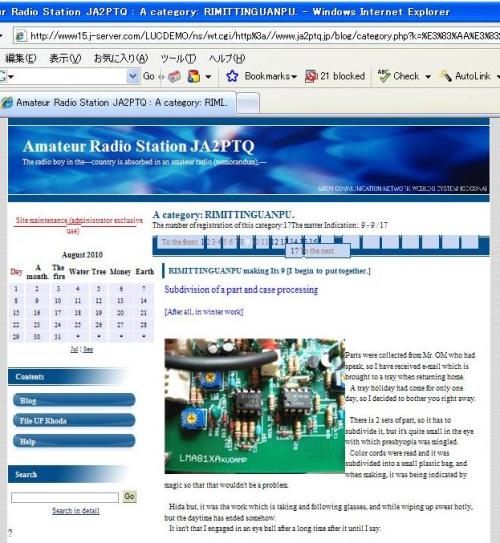Open the 'Site maintenance (administrator exclusive use)' link
The height and width of the screenshot is (543, 500).
coord(79,225)
